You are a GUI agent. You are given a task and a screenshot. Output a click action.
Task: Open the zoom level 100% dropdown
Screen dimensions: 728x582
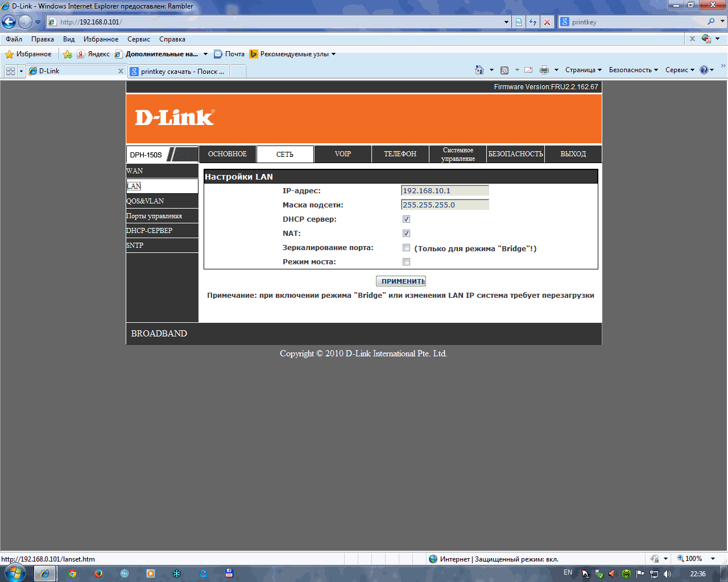(713, 559)
